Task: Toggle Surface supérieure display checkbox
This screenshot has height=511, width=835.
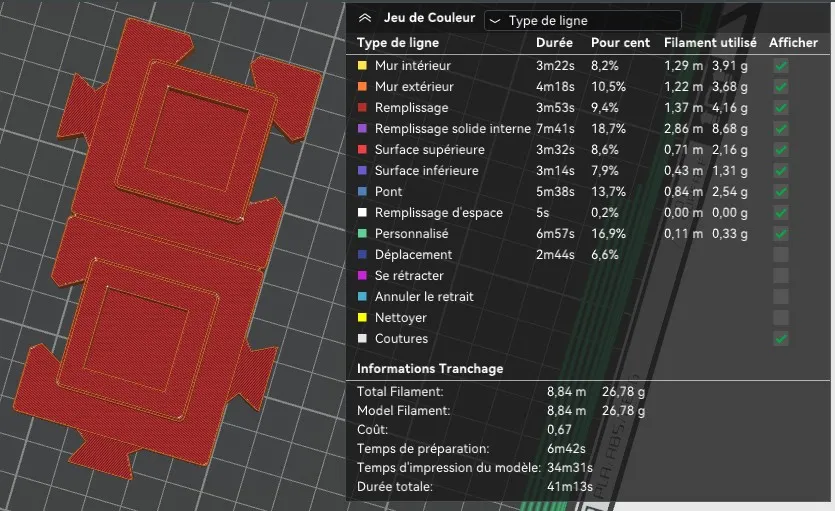Action: (x=781, y=150)
